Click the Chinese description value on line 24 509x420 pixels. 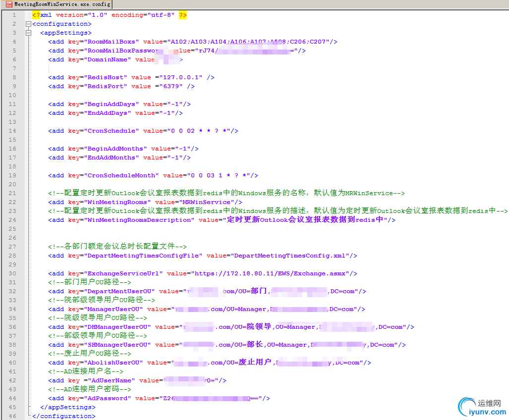tap(305, 220)
